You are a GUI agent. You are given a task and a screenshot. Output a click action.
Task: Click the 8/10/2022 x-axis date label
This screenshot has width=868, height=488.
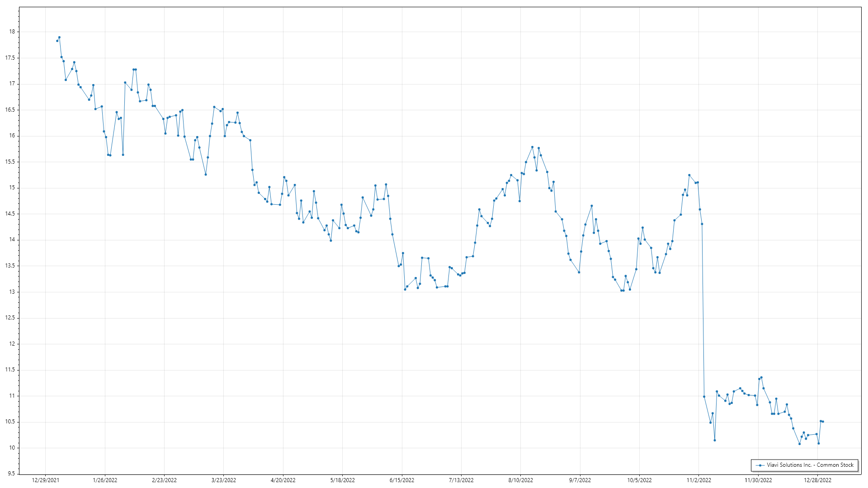pos(521,480)
